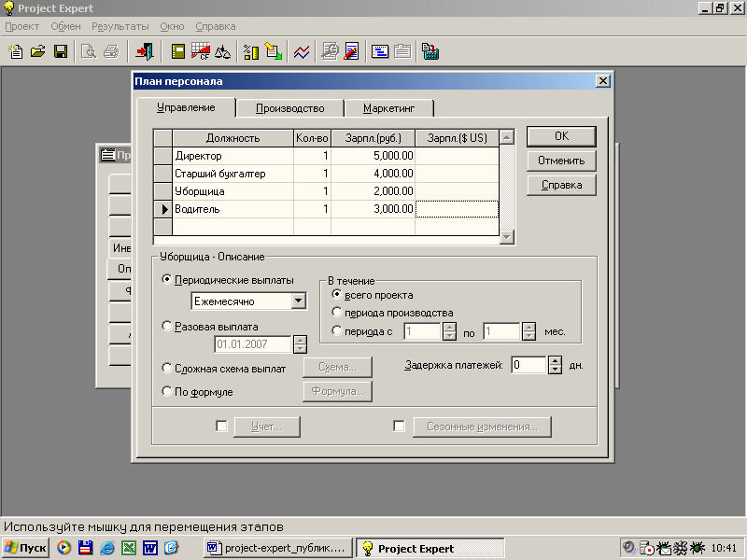
Task: Click table scrollbar up arrow
Action: coord(507,137)
